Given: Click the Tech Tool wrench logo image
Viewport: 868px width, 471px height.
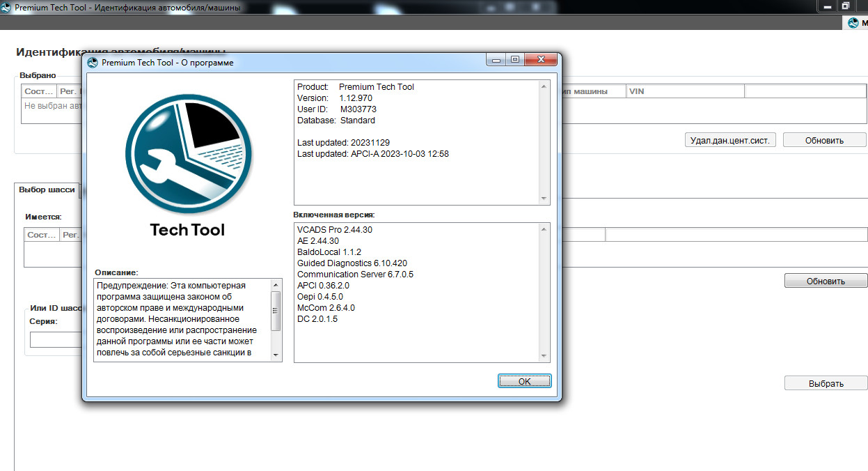Looking at the screenshot, I should point(188,153).
